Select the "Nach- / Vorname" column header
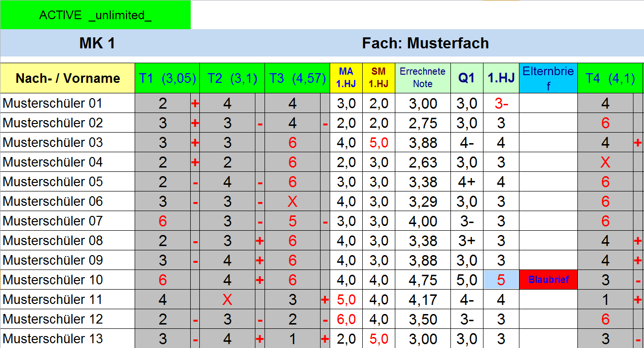The image size is (644, 348). [68, 78]
